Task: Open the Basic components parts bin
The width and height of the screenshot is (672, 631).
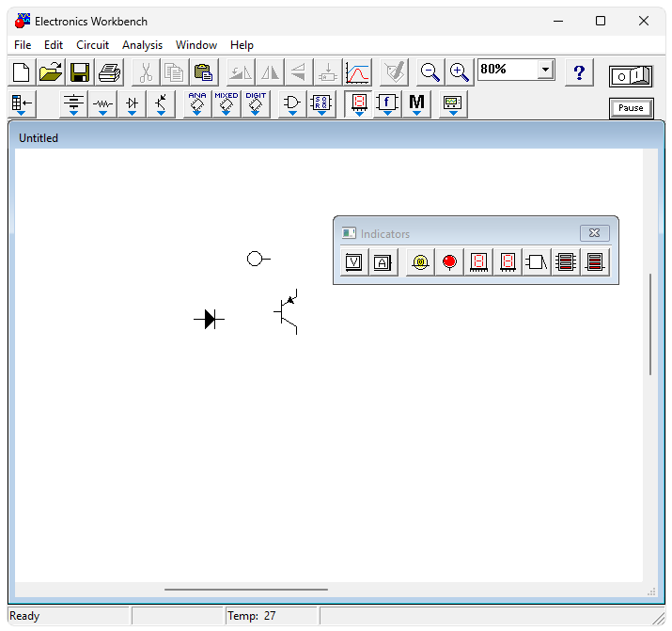Action: (102, 103)
